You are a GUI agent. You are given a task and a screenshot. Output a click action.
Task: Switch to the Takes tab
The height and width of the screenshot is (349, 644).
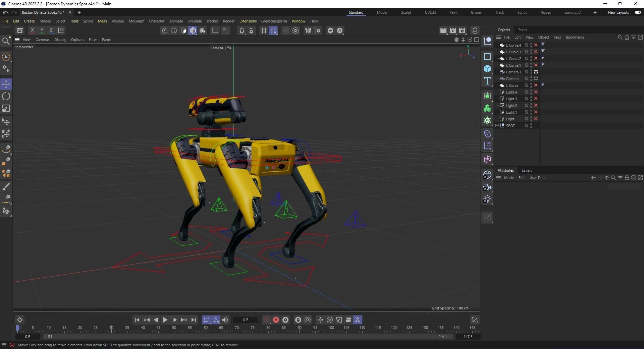tap(522, 30)
